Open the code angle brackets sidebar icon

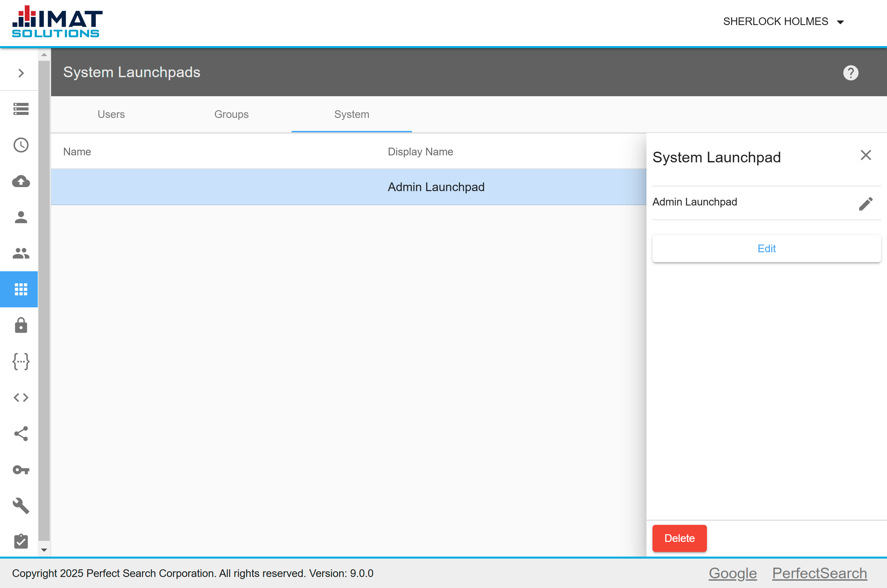[x=21, y=398]
